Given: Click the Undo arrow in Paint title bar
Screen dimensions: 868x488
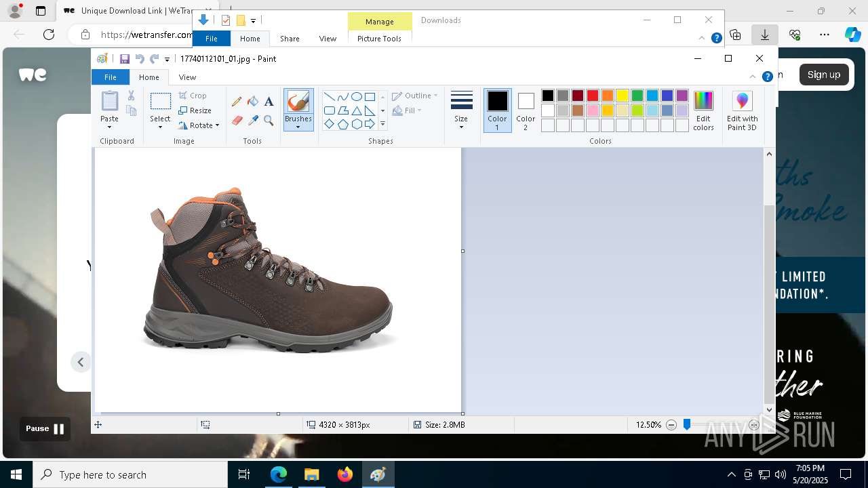Looking at the screenshot, I should point(140,59).
